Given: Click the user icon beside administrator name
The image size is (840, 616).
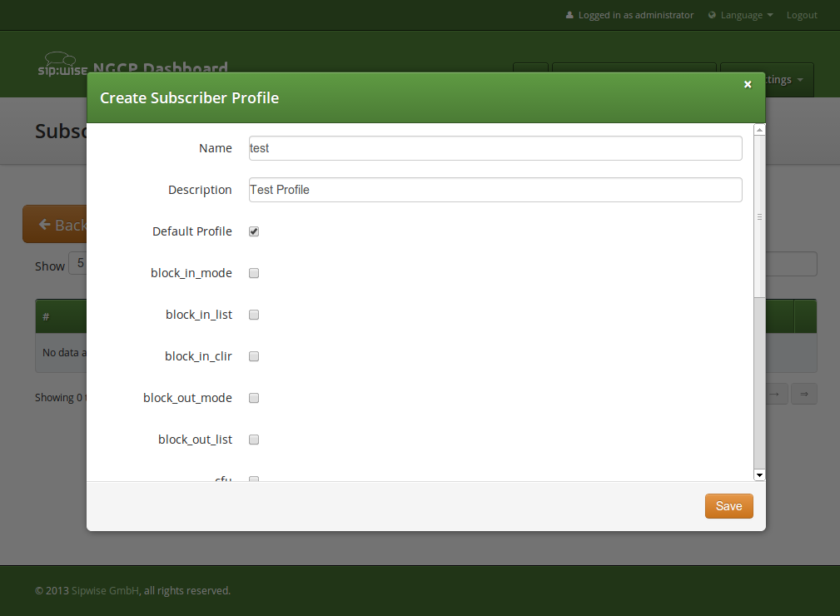Looking at the screenshot, I should [x=569, y=15].
